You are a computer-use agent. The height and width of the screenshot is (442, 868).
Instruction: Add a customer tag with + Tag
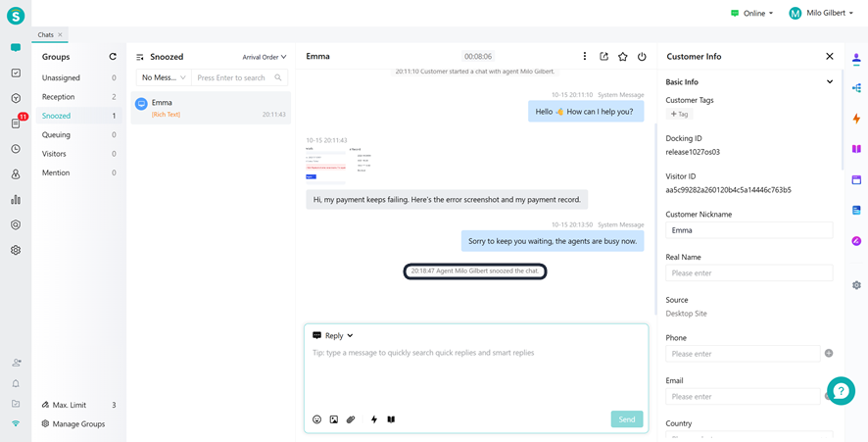coord(679,114)
